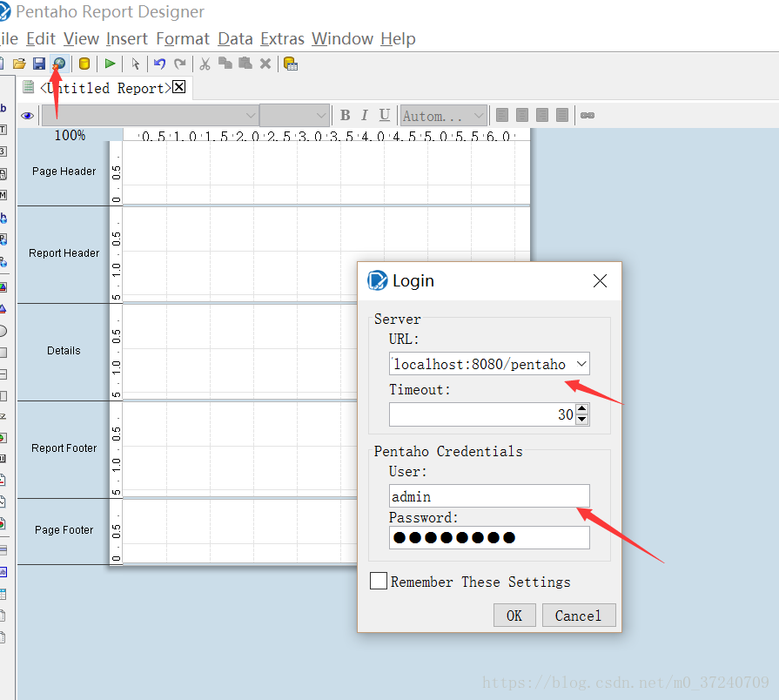This screenshot has height=700, width=779.
Task: Open the font family dropdown
Action: [150, 115]
